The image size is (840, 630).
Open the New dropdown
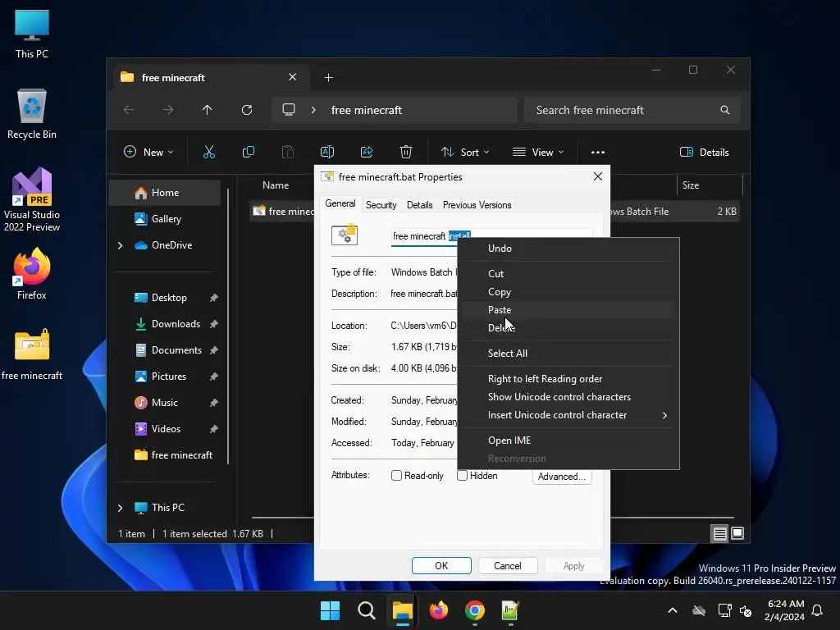148,152
